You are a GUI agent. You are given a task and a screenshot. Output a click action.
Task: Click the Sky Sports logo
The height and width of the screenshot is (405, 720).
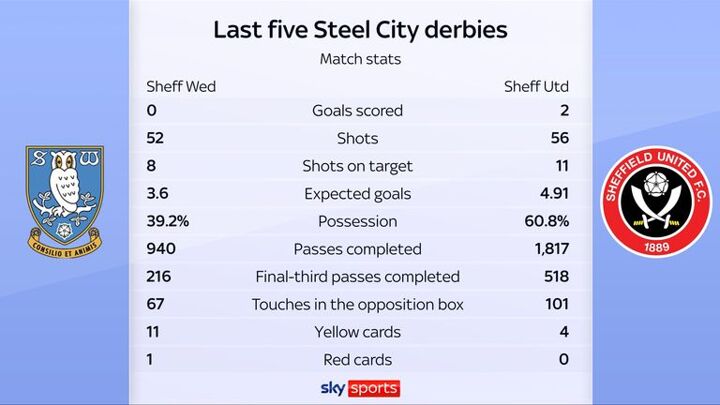tap(359, 388)
